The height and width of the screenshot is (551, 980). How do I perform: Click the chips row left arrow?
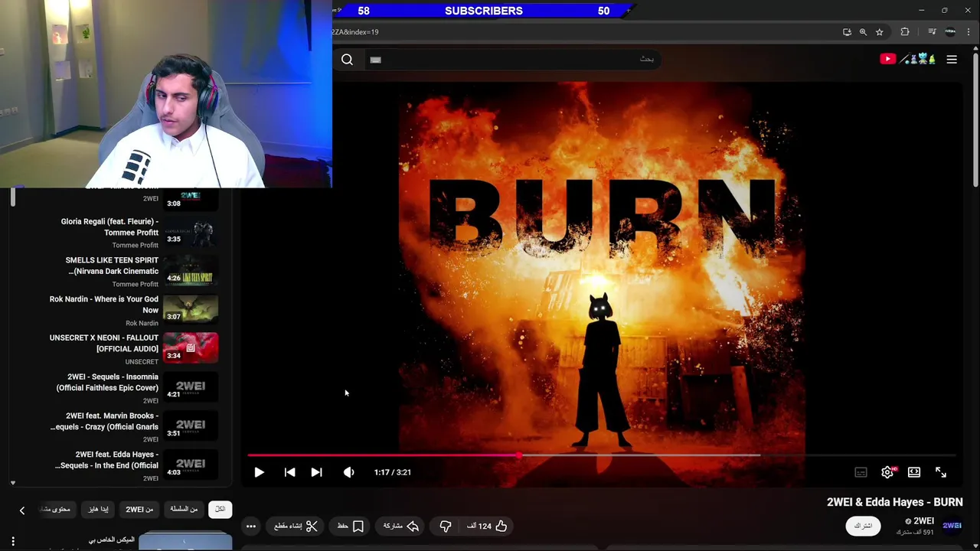(x=21, y=510)
